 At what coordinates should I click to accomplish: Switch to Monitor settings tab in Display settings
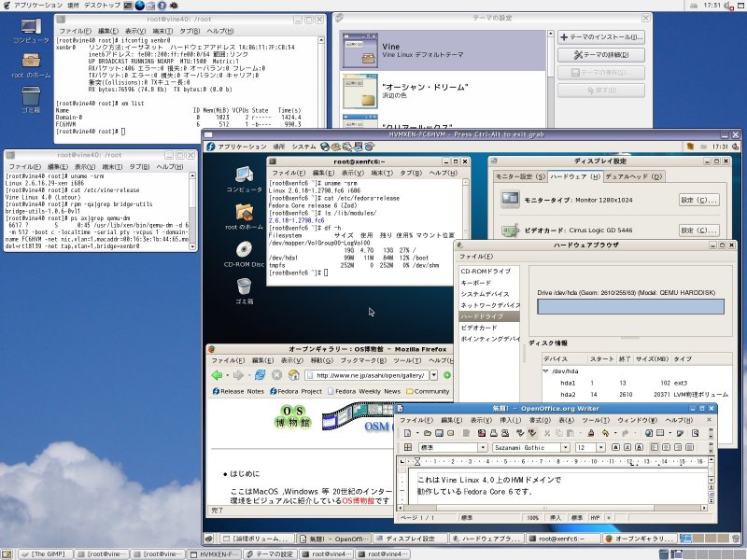[520, 176]
